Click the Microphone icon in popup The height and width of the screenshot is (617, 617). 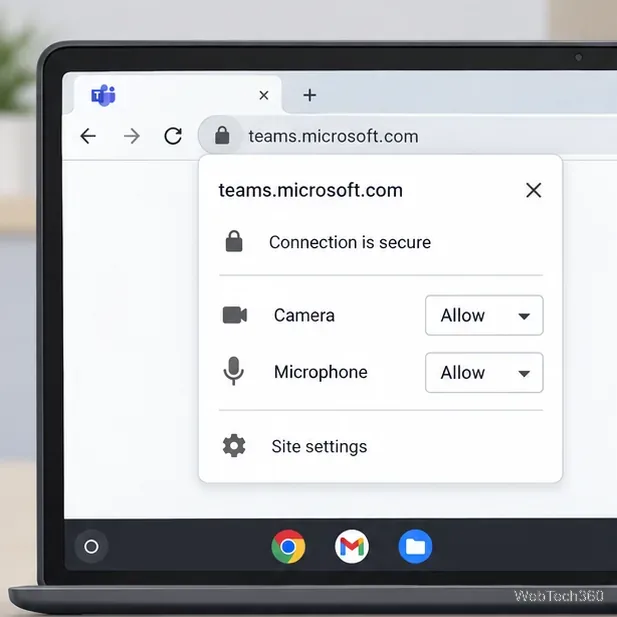tap(234, 371)
